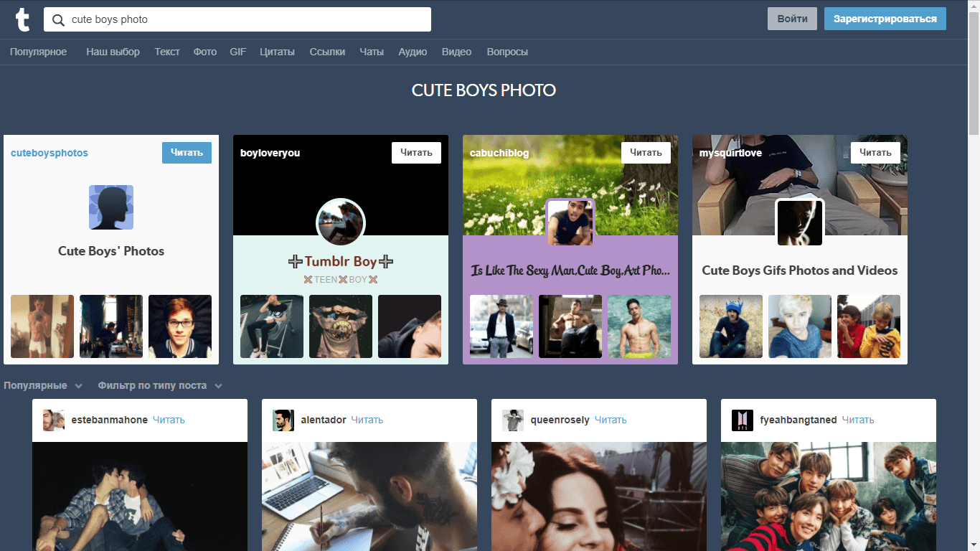
Task: Follow boyloveryou with Читать button
Action: tap(416, 153)
